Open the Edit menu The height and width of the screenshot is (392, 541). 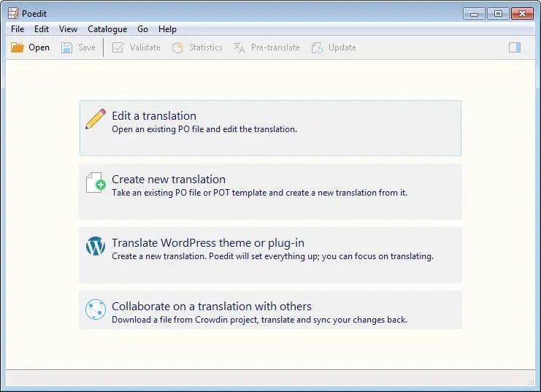42,29
